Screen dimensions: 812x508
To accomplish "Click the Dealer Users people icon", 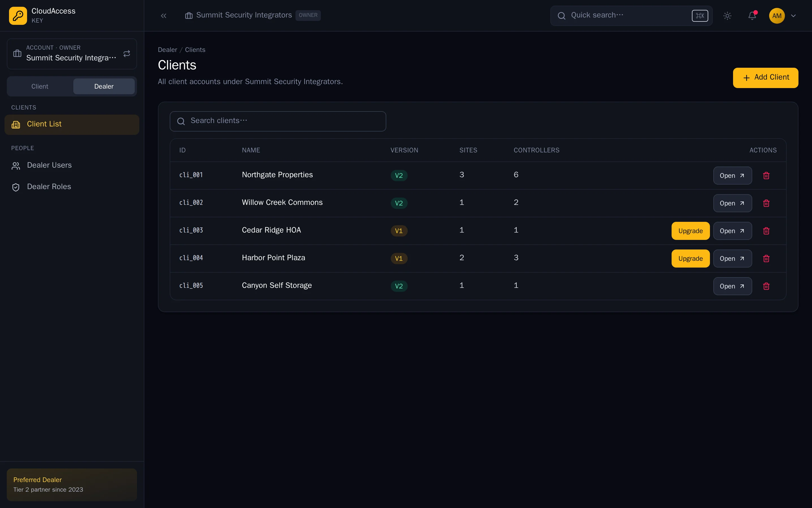I will click(16, 166).
